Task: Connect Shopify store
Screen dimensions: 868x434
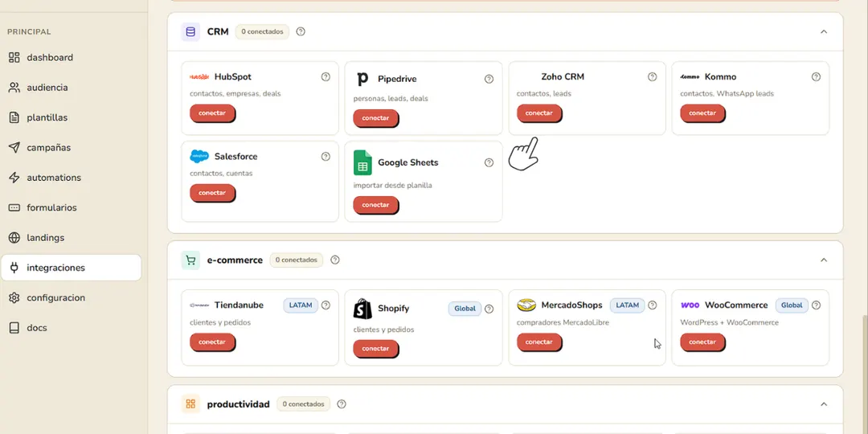Action: [x=376, y=349]
